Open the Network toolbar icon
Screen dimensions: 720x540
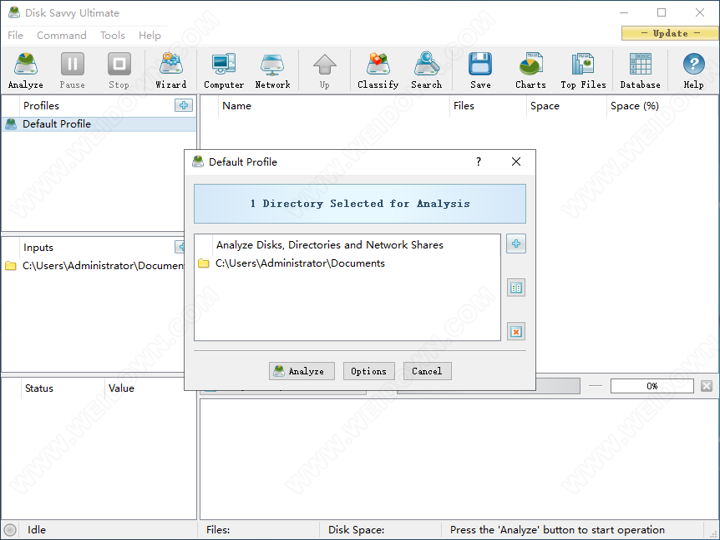point(272,70)
